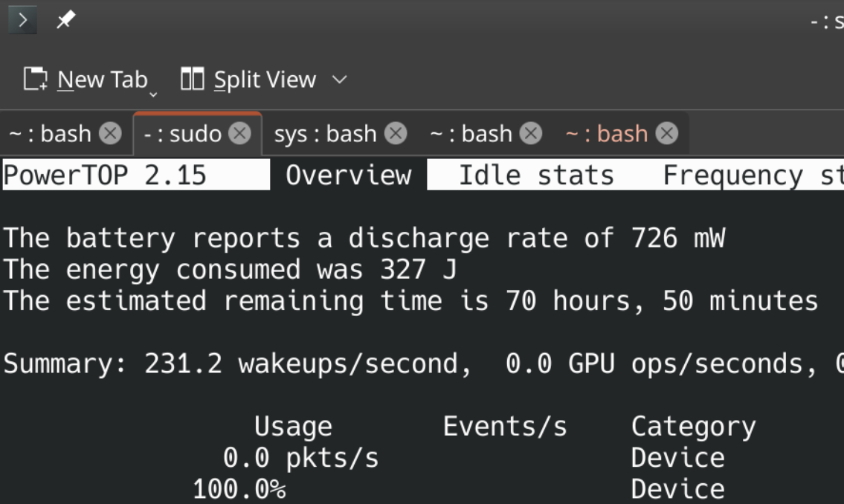844x504 pixels.
Task: Expand the Split View chevron
Action: [x=339, y=80]
